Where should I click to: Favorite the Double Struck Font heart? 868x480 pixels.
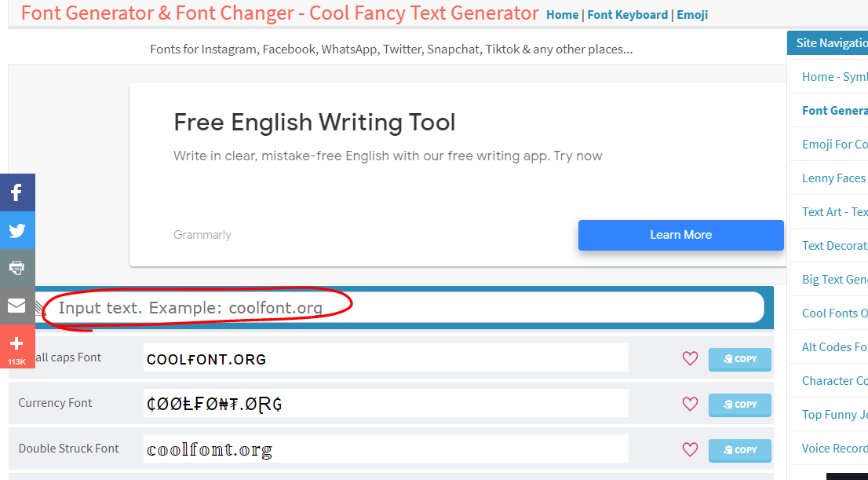[690, 450]
